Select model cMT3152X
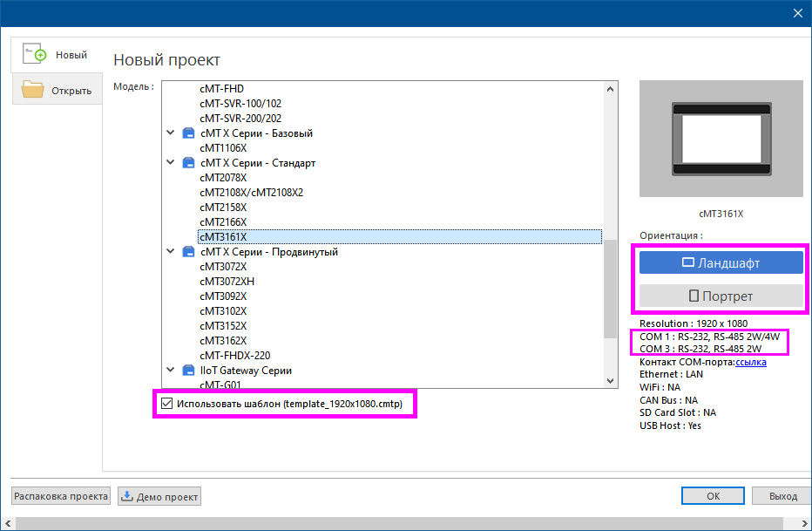The height and width of the screenshot is (531, 812). tap(223, 326)
